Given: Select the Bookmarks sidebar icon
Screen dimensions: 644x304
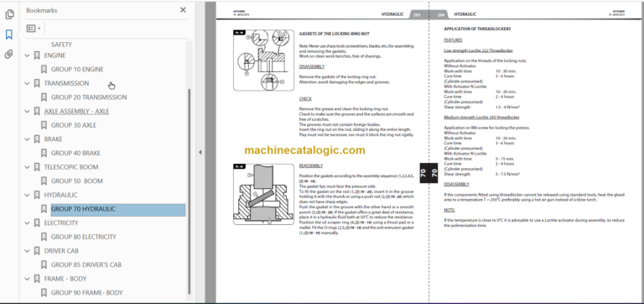Looking at the screenshot, I should (x=9, y=34).
